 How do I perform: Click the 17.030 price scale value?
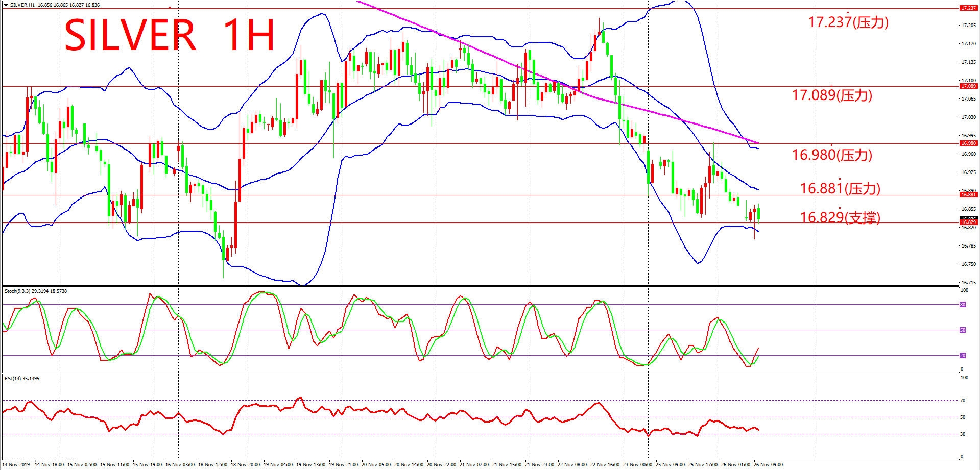(968, 117)
